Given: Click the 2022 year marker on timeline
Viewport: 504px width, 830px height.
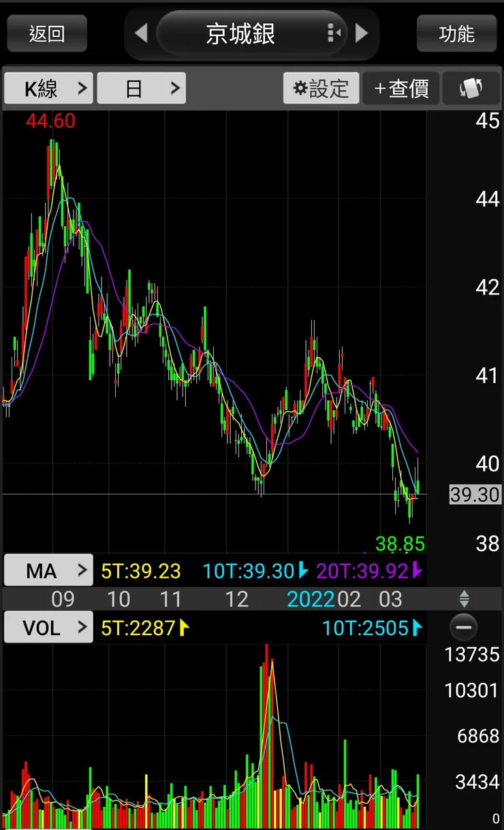Looking at the screenshot, I should click(x=311, y=599).
